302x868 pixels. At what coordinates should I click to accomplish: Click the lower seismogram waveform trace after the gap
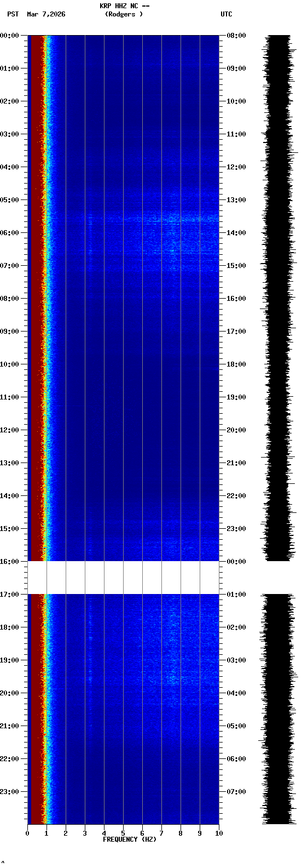278,709
